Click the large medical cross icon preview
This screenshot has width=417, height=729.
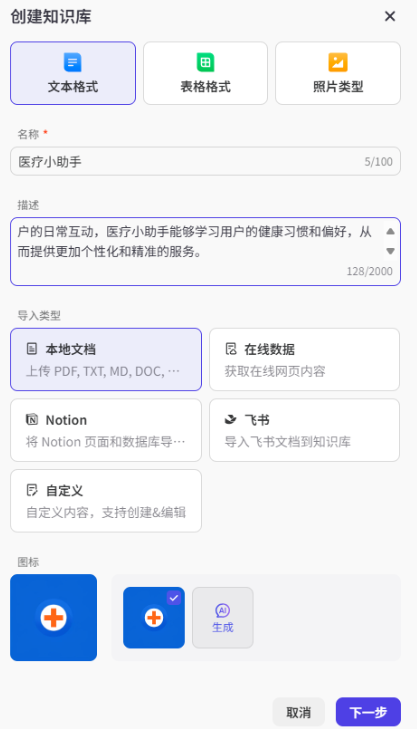point(53,617)
